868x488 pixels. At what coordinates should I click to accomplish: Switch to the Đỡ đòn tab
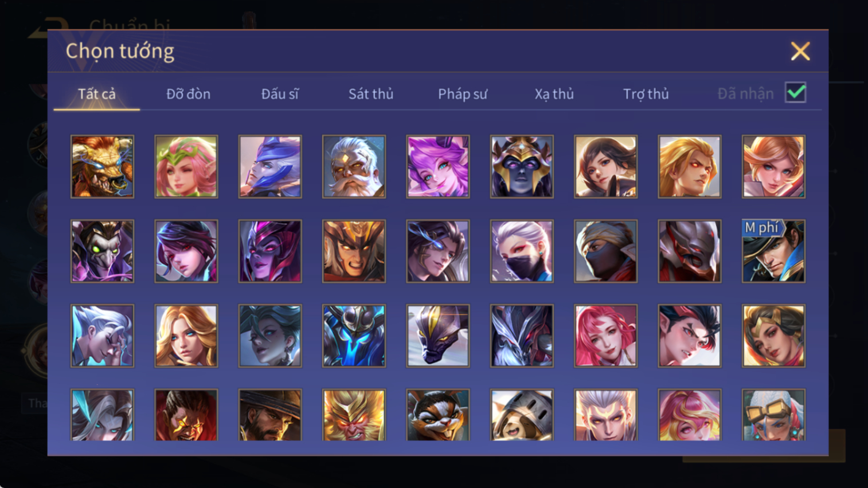click(x=188, y=94)
